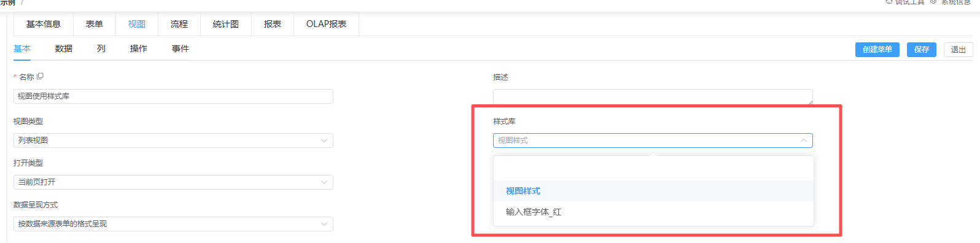Open the 报表 tab
980x243 pixels.
point(273,24)
